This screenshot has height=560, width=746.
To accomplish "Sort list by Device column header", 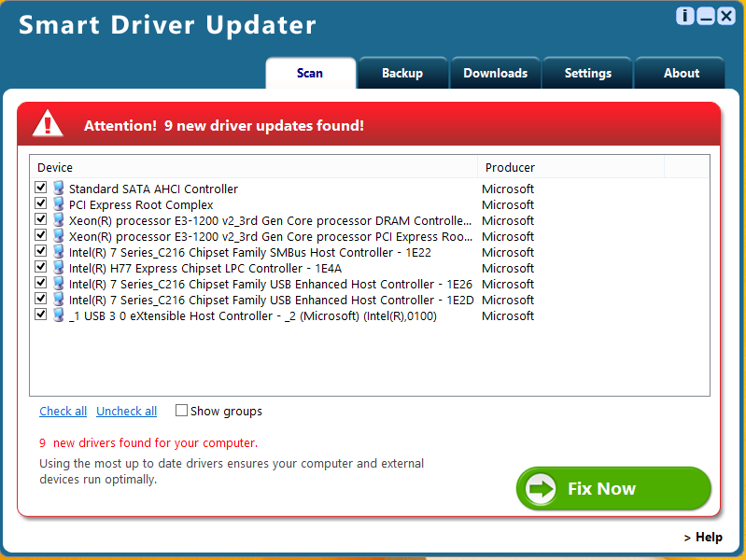I will [254, 167].
